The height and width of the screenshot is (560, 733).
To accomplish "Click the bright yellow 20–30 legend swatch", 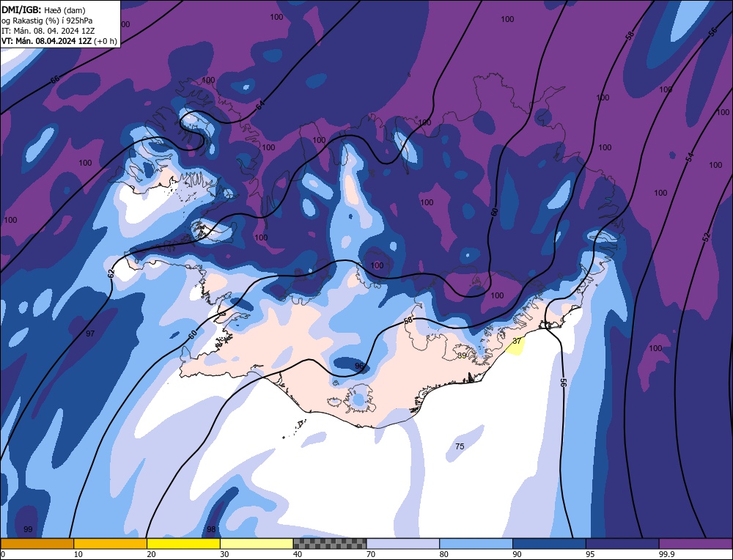I will click(183, 543).
